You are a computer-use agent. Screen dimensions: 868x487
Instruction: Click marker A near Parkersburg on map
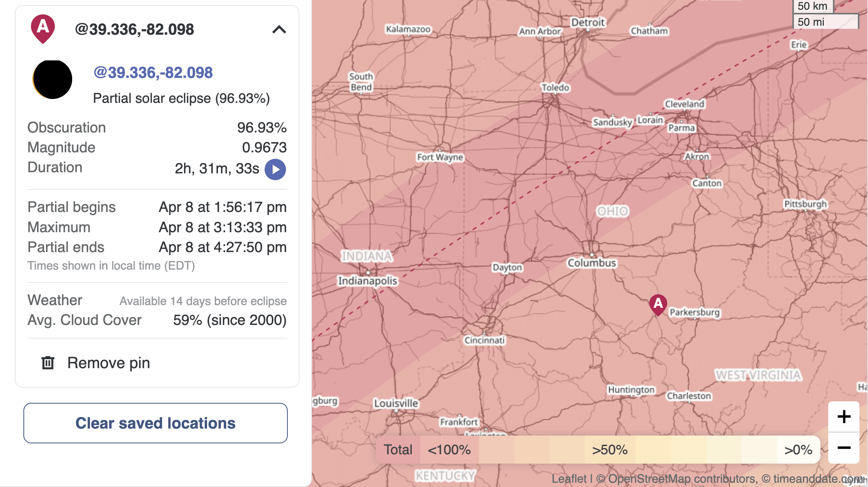[658, 304]
